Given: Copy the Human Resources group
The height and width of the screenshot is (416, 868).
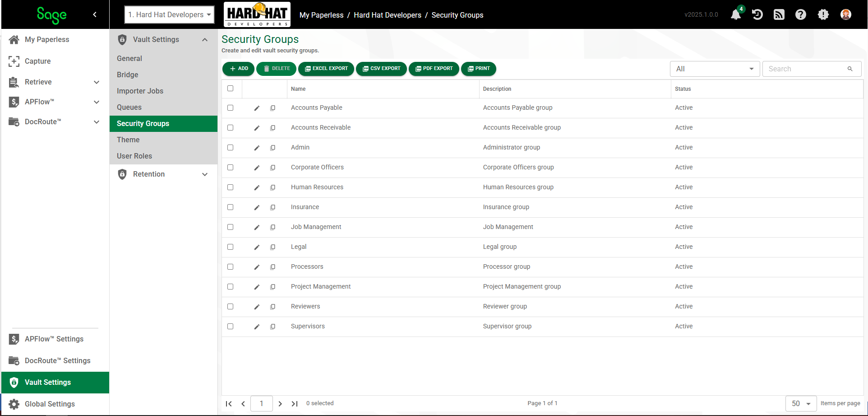Looking at the screenshot, I should click(272, 187).
